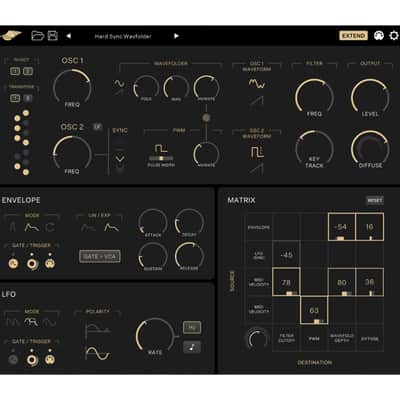Select the middle LFO mode icon
This screenshot has height=400, width=400.
(32, 322)
